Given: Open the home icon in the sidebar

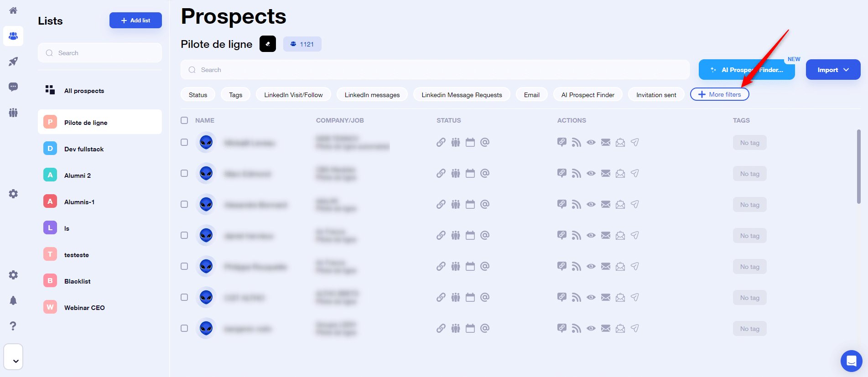Looking at the screenshot, I should click(13, 10).
